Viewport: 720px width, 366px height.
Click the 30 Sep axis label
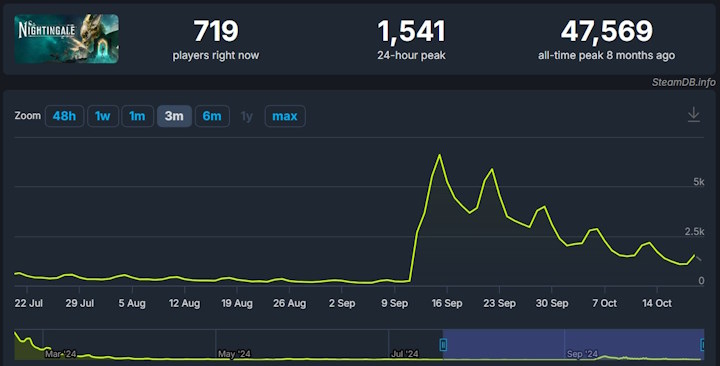click(x=552, y=303)
